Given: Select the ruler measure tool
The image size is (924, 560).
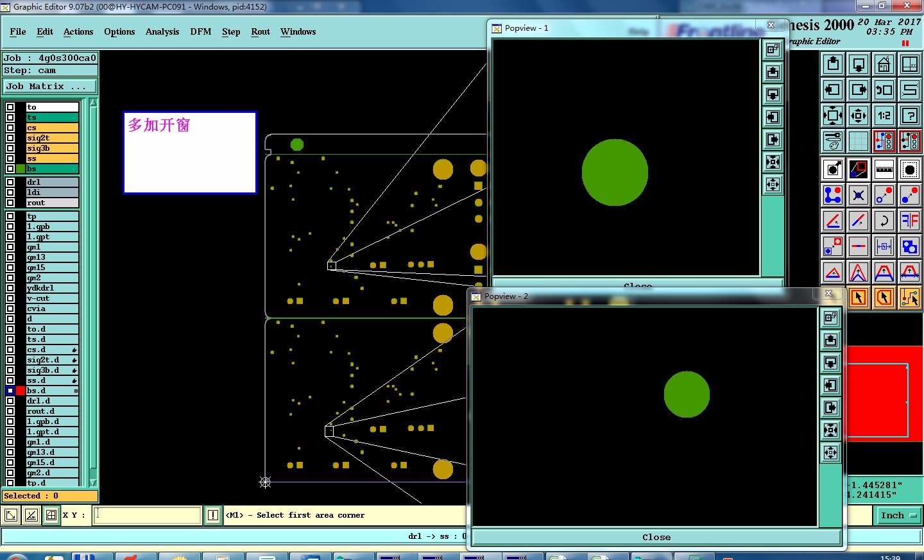Looking at the screenshot, I should [884, 169].
